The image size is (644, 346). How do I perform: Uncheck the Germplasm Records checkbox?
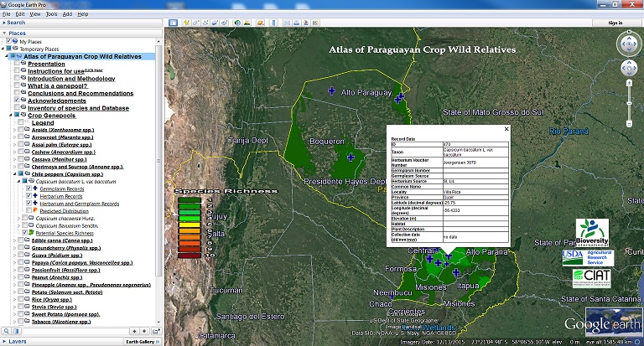point(29,188)
